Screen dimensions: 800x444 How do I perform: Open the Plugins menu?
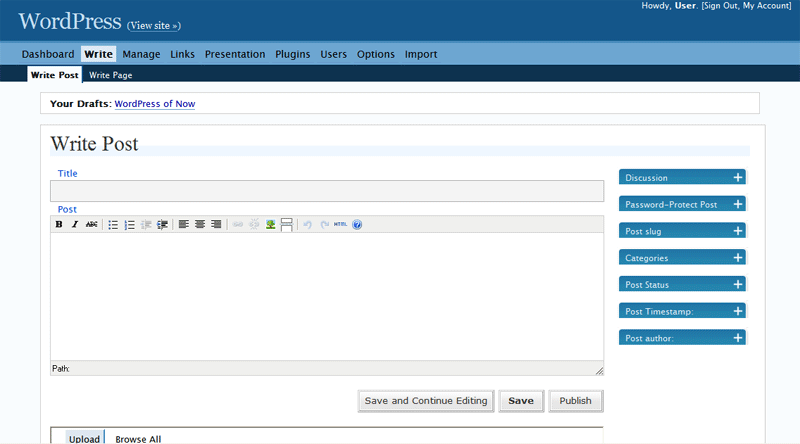pyautogui.click(x=293, y=54)
